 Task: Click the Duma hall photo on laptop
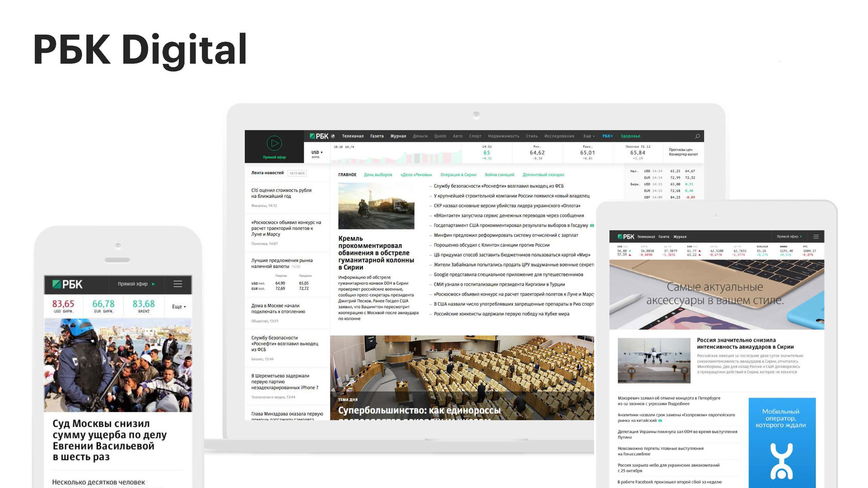[x=462, y=377]
